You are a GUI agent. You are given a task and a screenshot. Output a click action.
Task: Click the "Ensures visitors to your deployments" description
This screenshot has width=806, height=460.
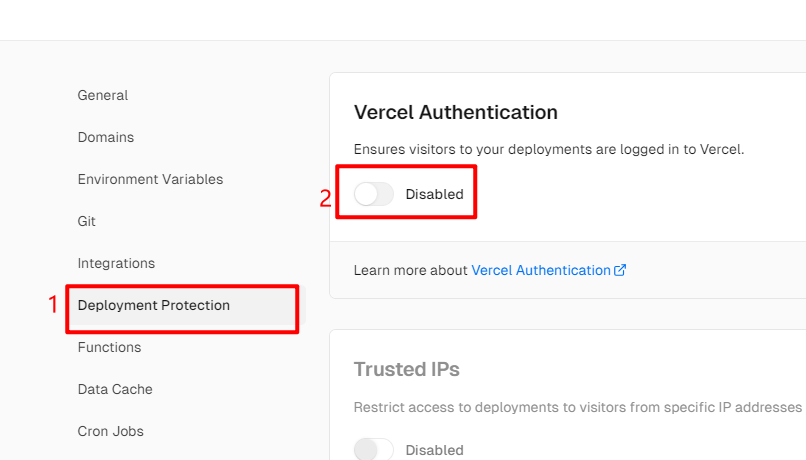tap(549, 149)
